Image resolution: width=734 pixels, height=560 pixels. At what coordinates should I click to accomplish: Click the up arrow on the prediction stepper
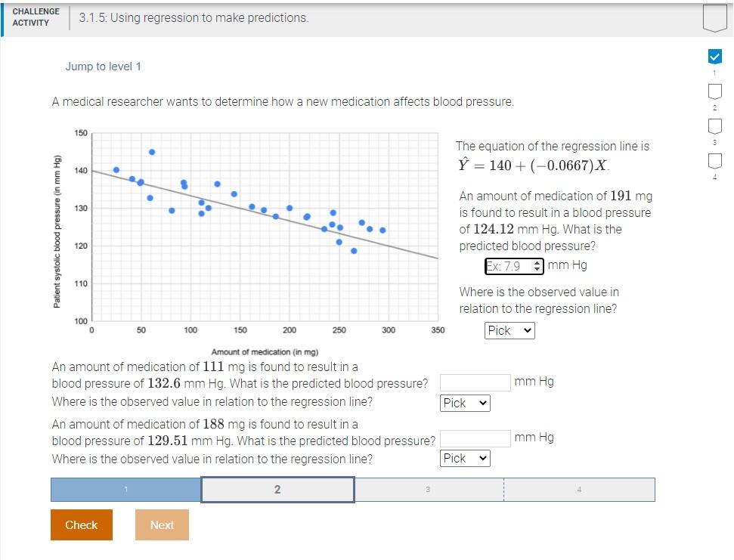coord(536,262)
